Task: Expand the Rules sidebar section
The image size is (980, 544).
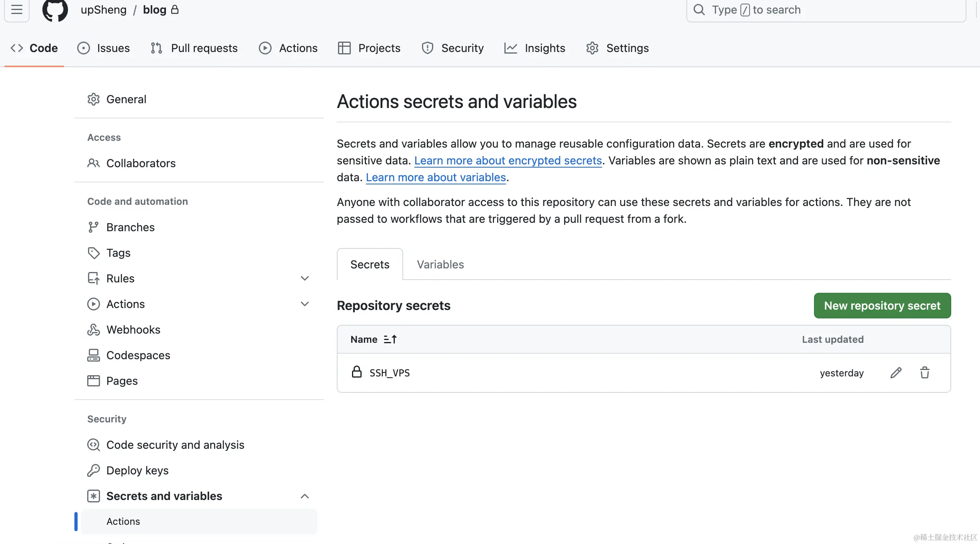Action: 304,278
